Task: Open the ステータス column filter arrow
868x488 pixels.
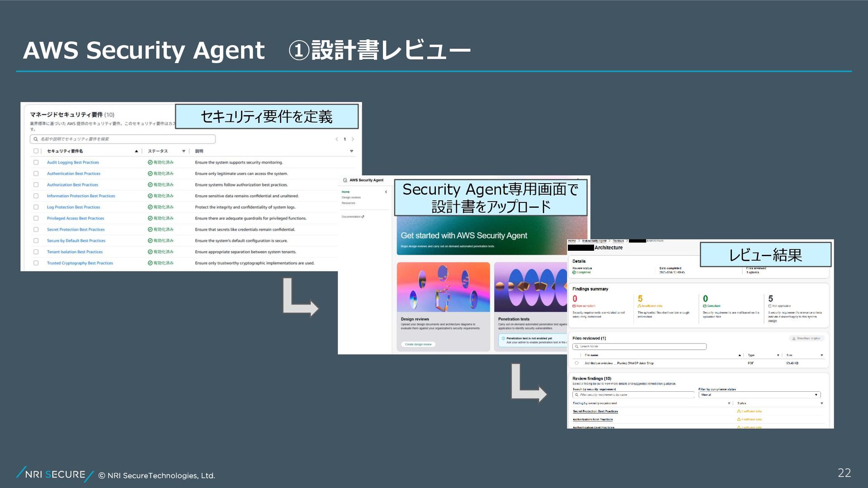Action: pos(184,151)
